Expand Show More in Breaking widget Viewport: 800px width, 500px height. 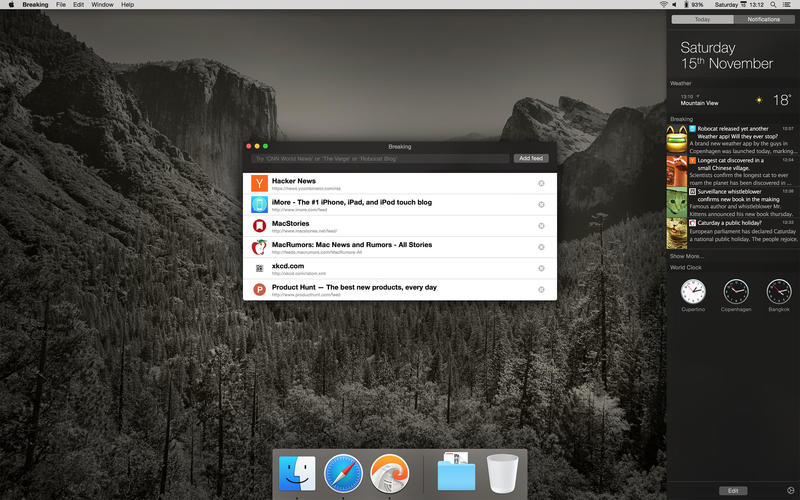tap(686, 256)
